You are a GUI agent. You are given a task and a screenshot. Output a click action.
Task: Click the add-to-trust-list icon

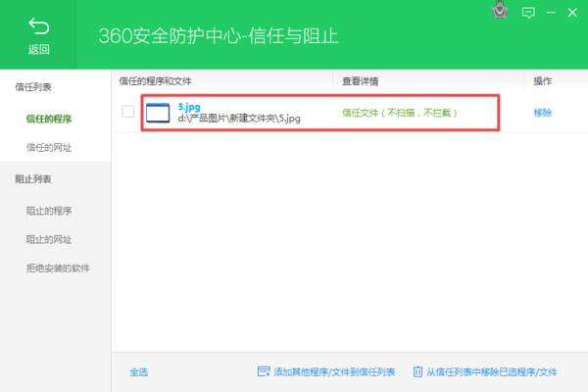[263, 371]
